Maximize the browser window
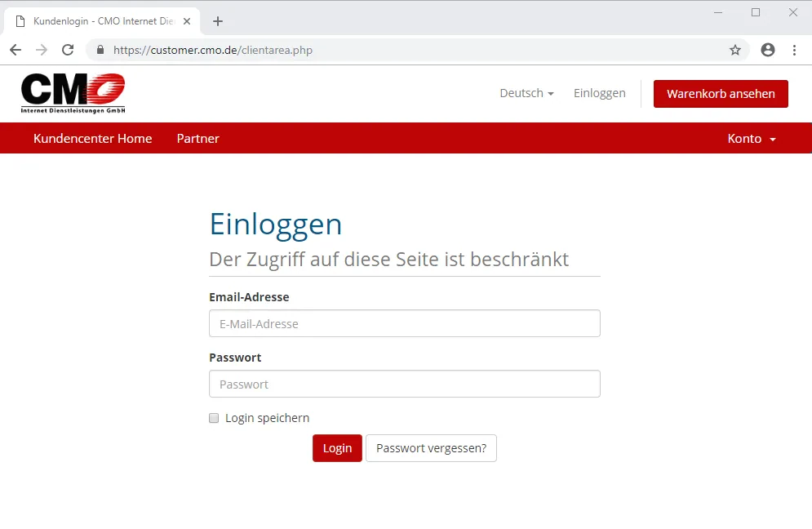The image size is (812, 529). [x=756, y=12]
